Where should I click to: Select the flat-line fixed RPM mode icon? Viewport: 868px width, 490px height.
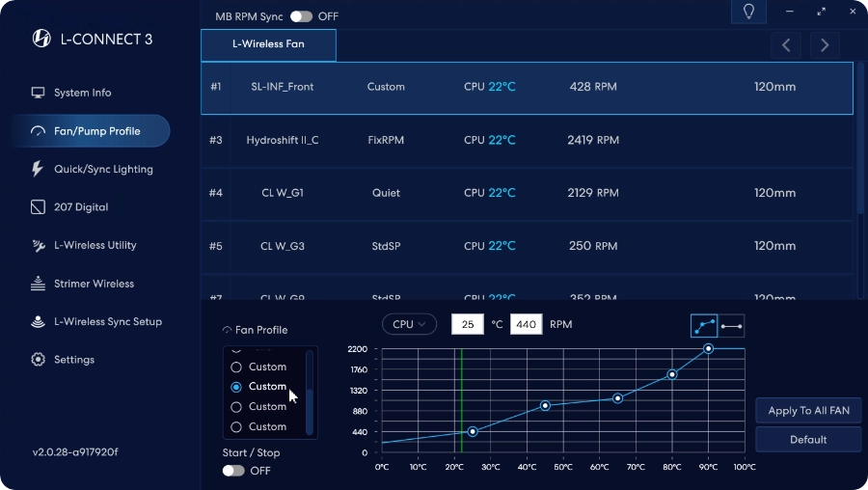pos(731,326)
